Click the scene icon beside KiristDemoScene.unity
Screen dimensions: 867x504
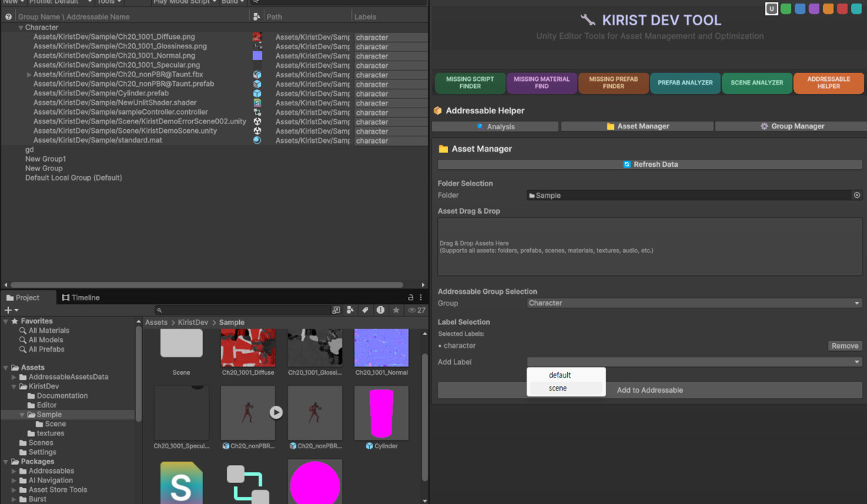[257, 131]
